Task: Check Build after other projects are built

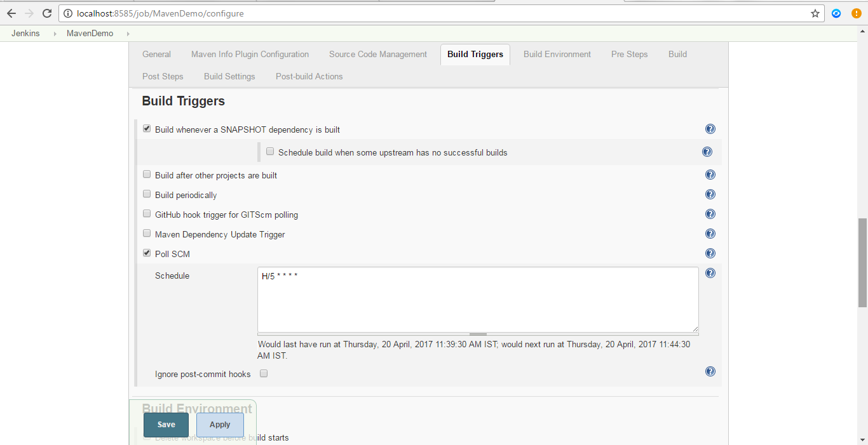Action: pyautogui.click(x=147, y=175)
